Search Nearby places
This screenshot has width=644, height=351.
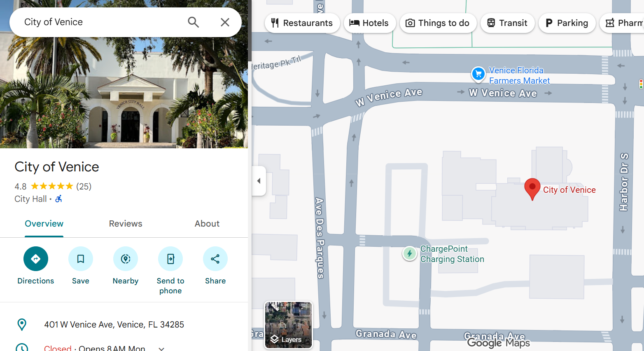coord(126,266)
